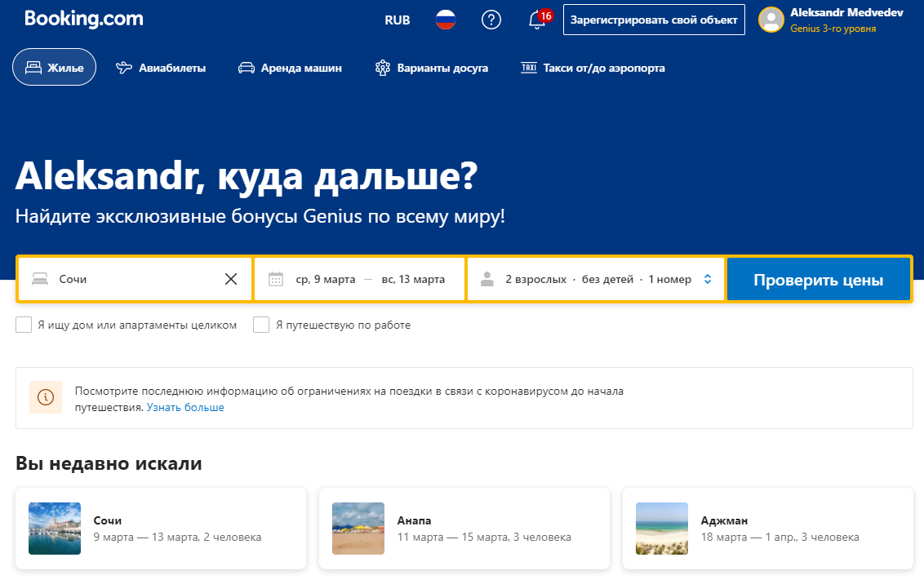Select check-out date вс, 13 марта
This screenshot has height=584, width=924.
pyautogui.click(x=413, y=279)
